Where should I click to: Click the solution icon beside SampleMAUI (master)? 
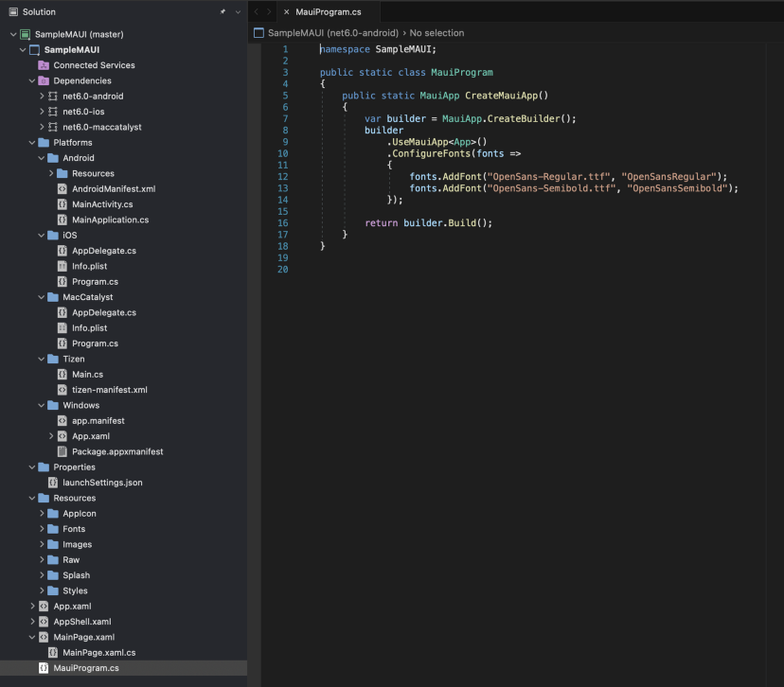pyautogui.click(x=25, y=34)
